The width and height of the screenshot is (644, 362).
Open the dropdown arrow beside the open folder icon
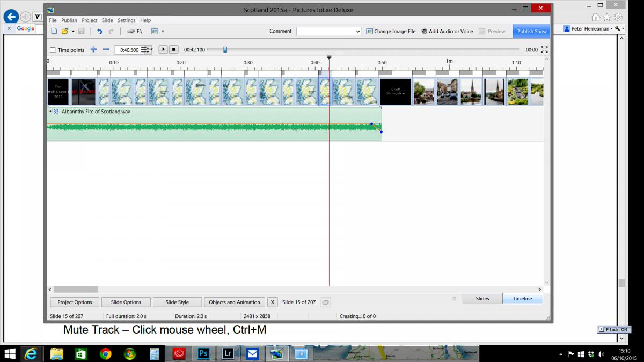tap(73, 32)
